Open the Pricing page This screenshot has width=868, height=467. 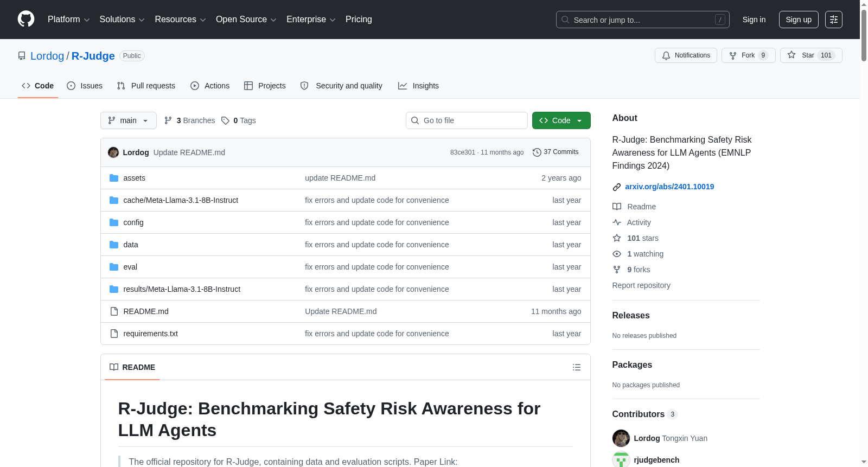click(x=359, y=20)
